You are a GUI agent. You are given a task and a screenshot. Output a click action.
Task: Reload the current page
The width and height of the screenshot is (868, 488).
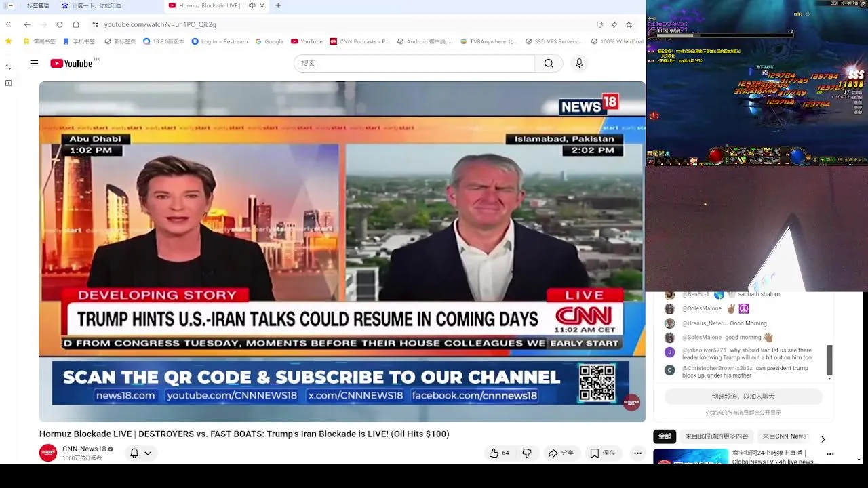click(x=60, y=24)
